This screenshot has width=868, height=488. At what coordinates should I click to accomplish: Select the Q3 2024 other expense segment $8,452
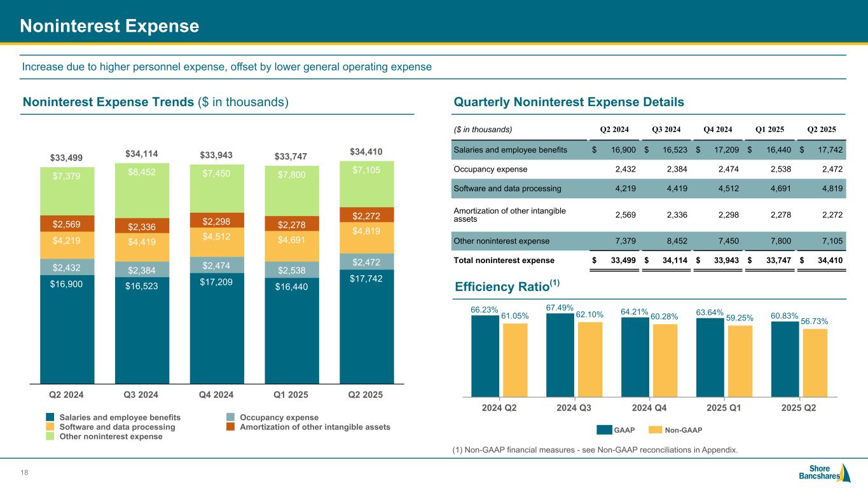click(142, 191)
